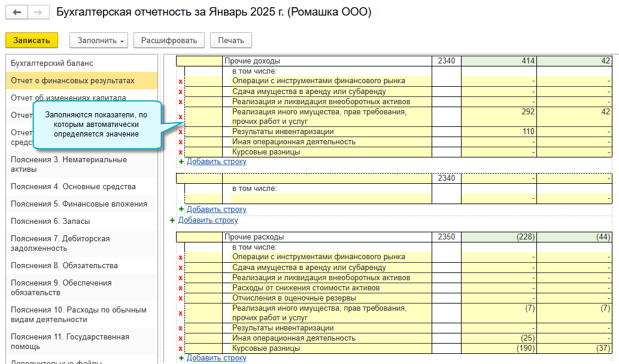Open 'Пояснения 4. Основные средства' section
This screenshot has width=619, height=364.
click(73, 187)
